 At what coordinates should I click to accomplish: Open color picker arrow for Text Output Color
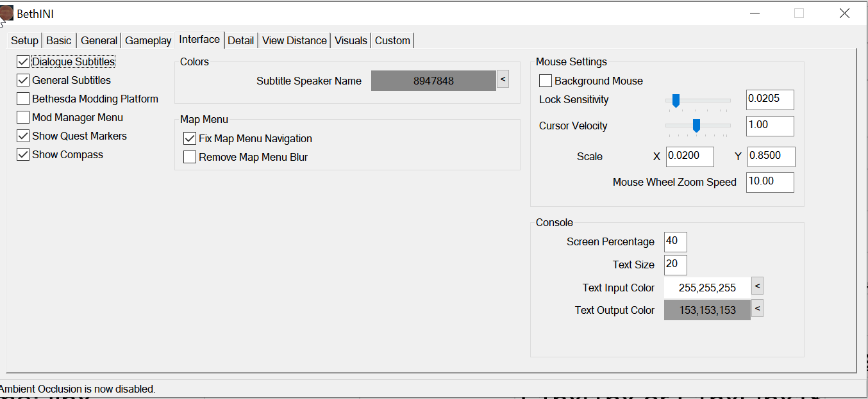pyautogui.click(x=757, y=309)
